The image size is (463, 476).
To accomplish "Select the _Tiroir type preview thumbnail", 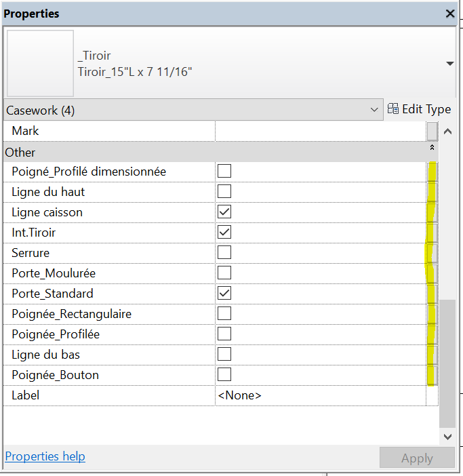I will pos(40,63).
